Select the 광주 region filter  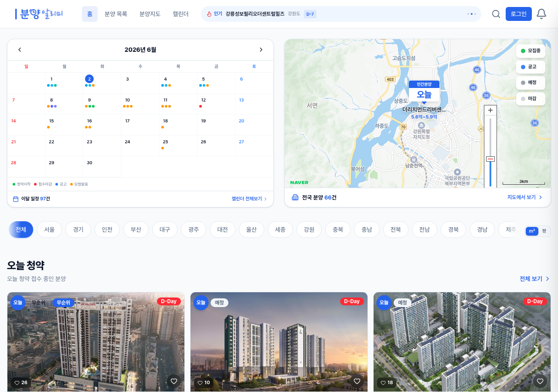coord(194,230)
